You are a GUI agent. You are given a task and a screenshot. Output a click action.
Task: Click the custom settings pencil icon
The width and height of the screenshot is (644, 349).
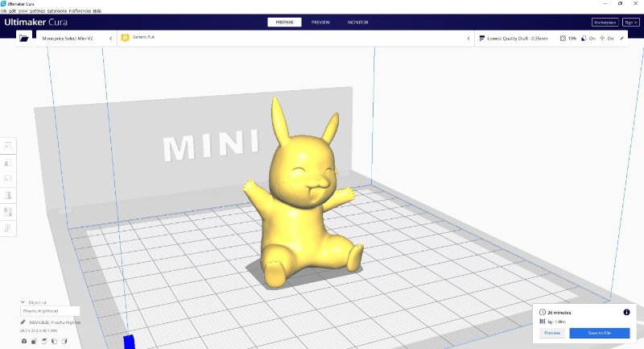[x=621, y=38]
